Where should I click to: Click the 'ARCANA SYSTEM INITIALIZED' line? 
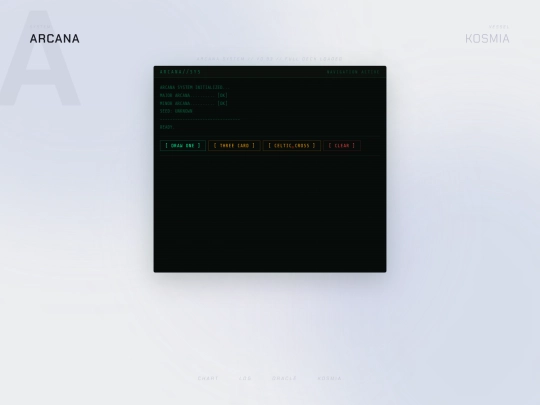tap(195, 87)
